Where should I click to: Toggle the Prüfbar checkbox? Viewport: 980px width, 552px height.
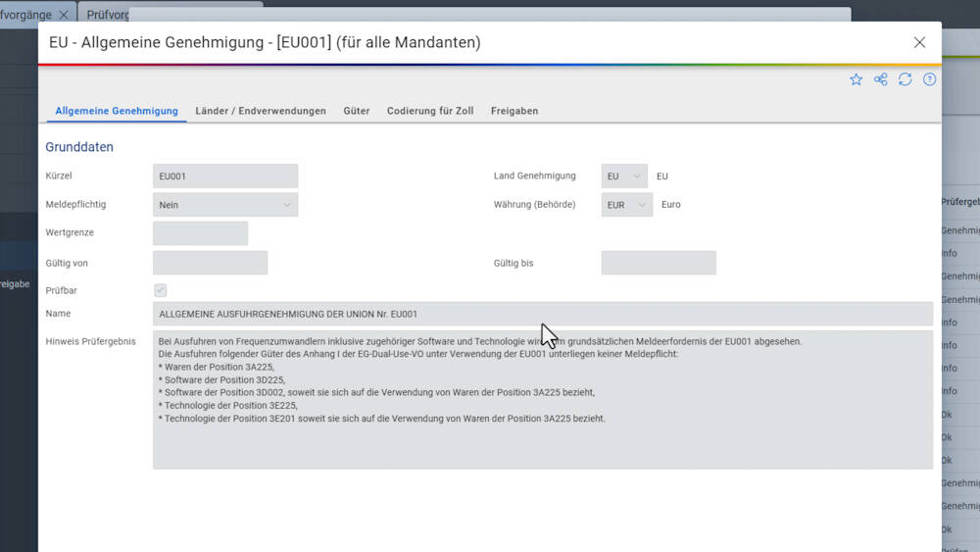161,290
